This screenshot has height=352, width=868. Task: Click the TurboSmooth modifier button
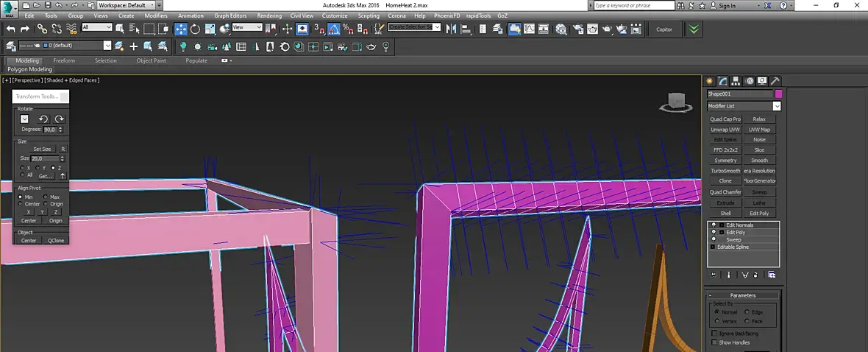click(725, 171)
